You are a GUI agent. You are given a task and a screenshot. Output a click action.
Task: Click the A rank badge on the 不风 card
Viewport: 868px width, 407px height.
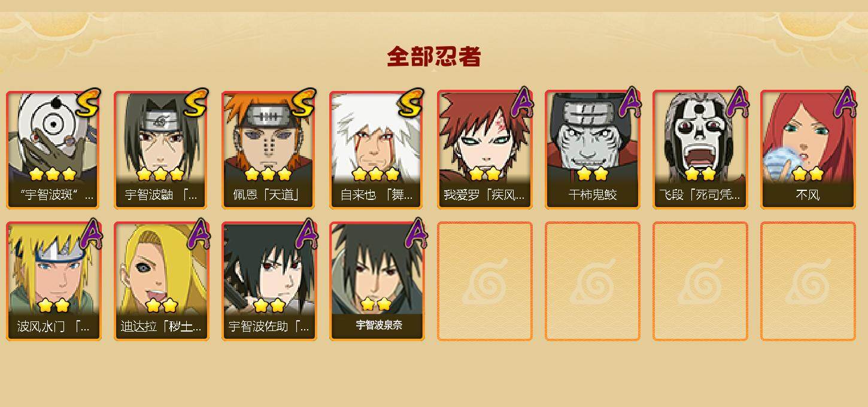click(845, 102)
